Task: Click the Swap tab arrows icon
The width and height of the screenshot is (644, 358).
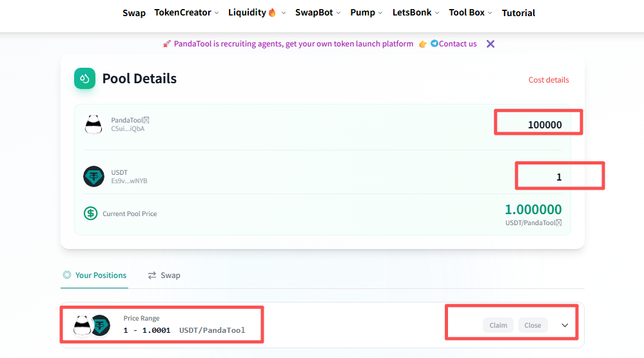Action: click(x=152, y=275)
